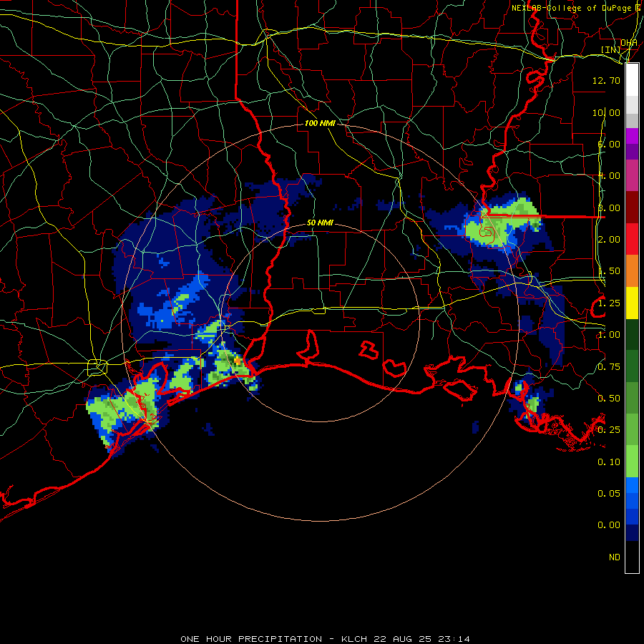
Task: Click the orange 1.50 legend swatch
Action: pos(632,271)
